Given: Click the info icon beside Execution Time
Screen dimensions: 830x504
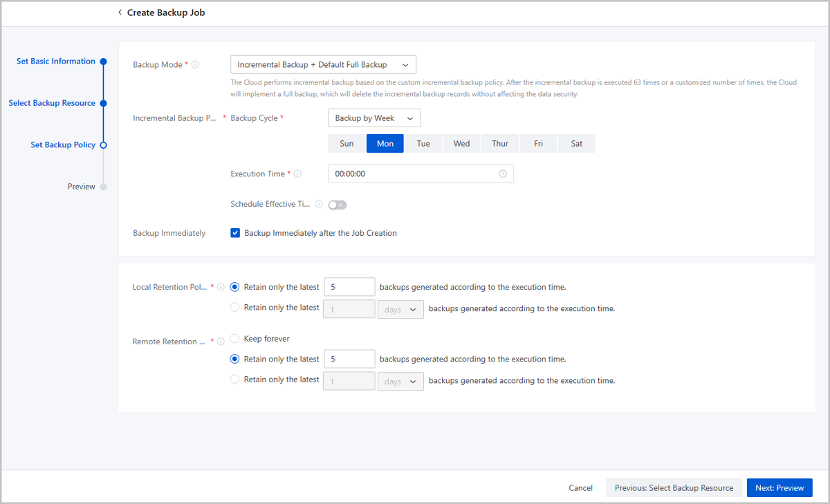Looking at the screenshot, I should tap(297, 174).
